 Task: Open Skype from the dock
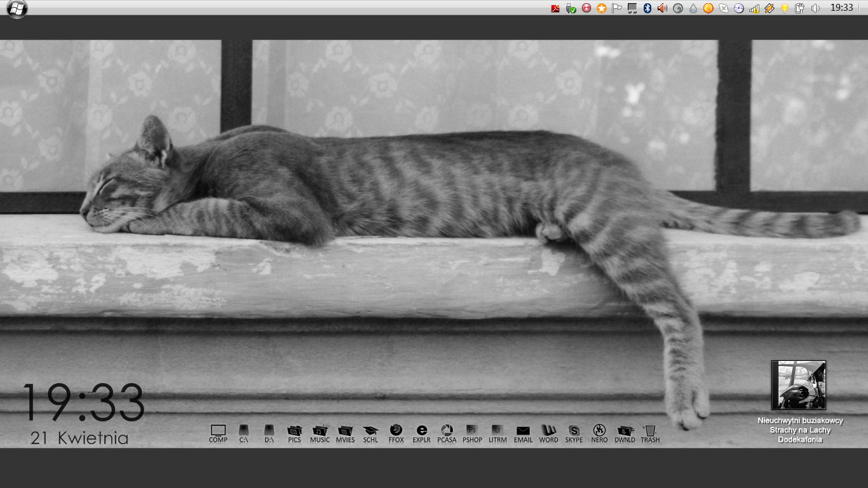[x=574, y=433]
